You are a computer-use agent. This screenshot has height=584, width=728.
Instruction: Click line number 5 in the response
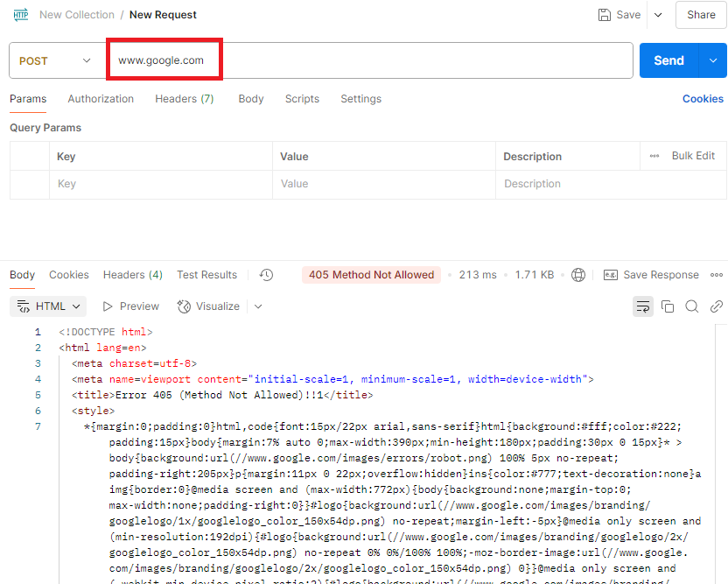pyautogui.click(x=38, y=395)
